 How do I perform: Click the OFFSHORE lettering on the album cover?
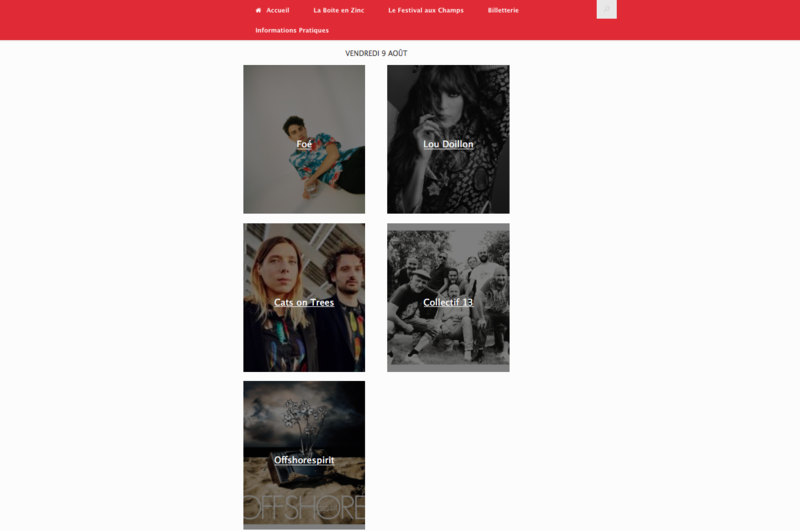304,508
